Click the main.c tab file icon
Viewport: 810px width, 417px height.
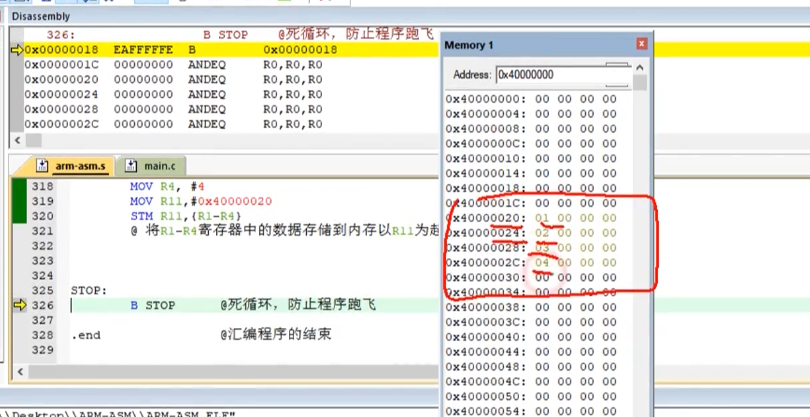point(131,166)
